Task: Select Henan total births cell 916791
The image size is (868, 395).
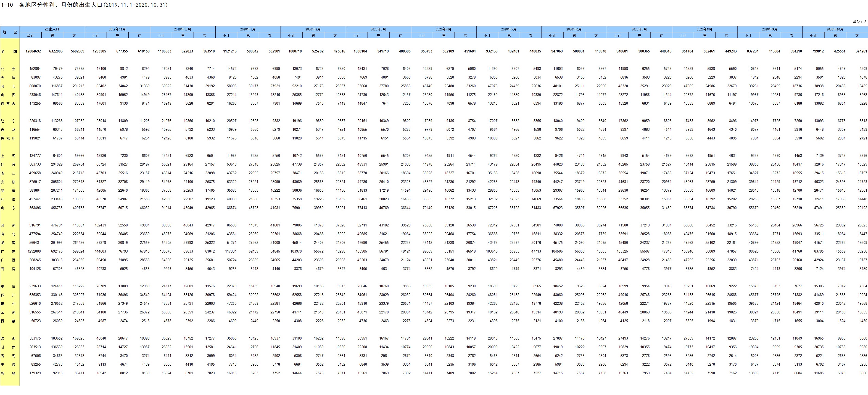Action: coord(35,225)
